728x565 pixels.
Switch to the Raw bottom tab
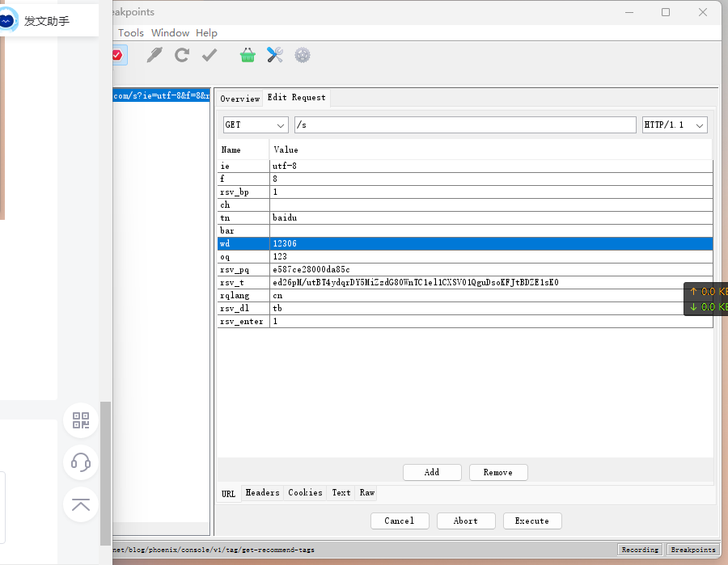(x=366, y=492)
